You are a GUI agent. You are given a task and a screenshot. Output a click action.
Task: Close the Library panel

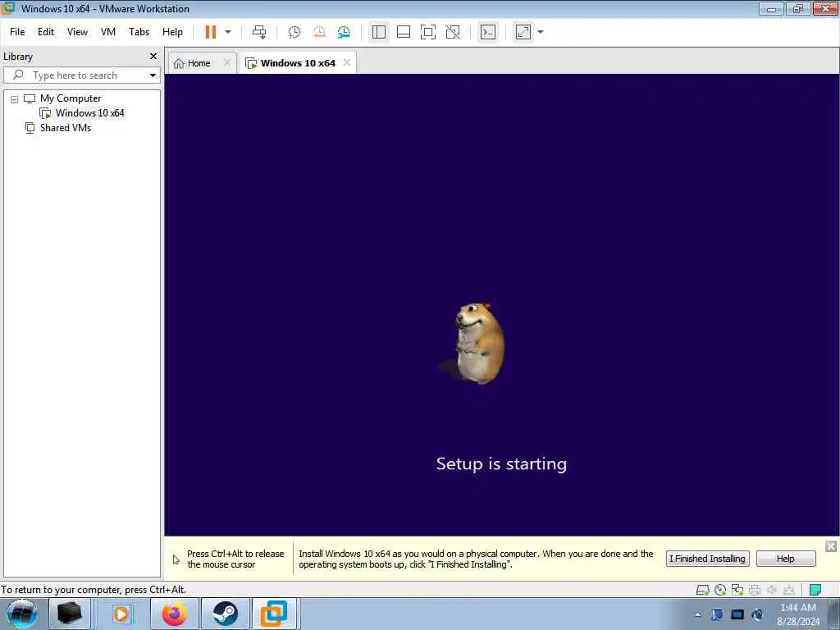pos(153,57)
